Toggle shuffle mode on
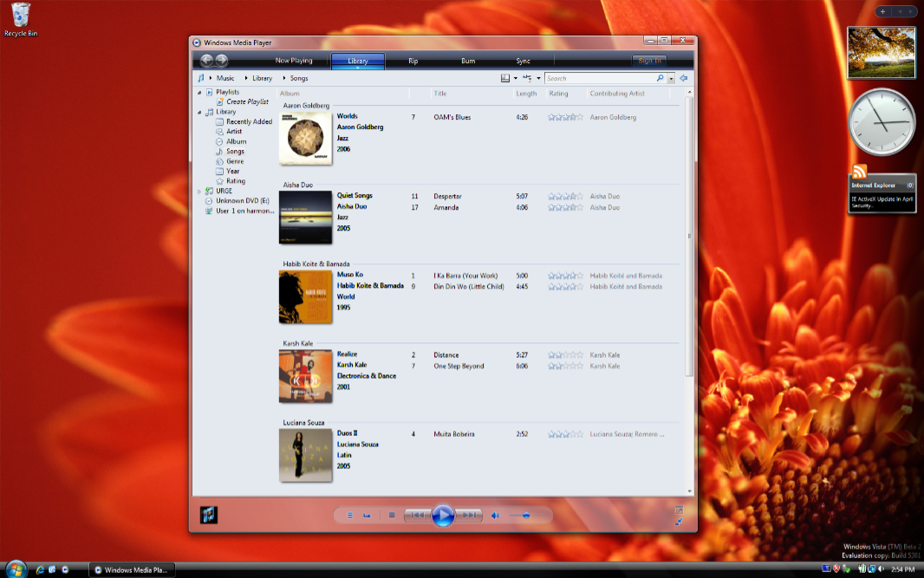 tap(350, 516)
